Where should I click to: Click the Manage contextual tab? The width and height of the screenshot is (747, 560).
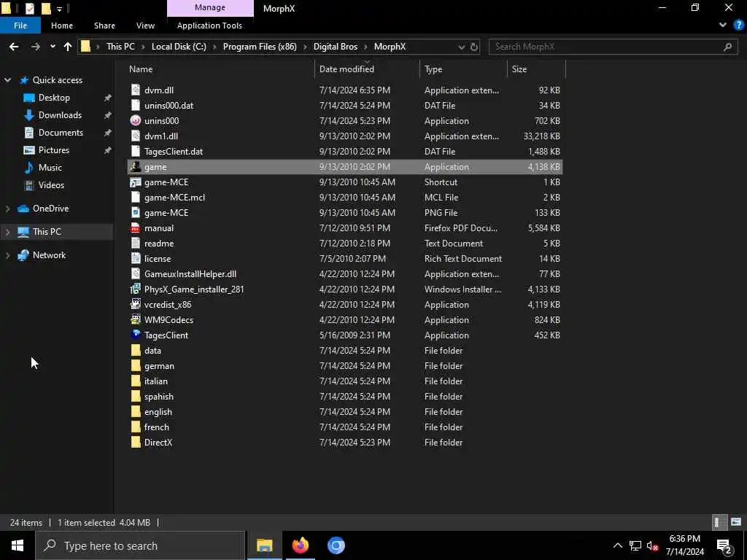(x=210, y=7)
